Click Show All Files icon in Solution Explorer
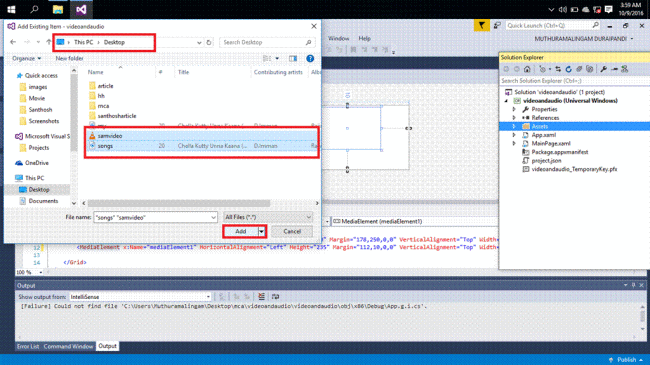The image size is (650, 365). click(x=589, y=69)
